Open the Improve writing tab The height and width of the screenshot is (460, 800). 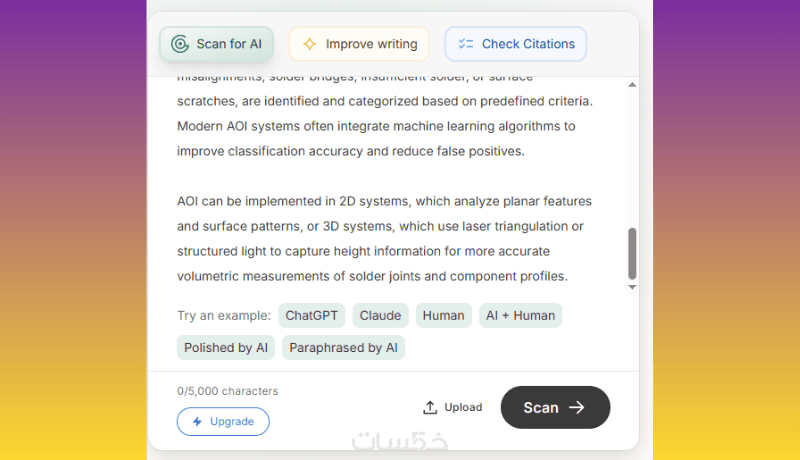click(x=359, y=44)
